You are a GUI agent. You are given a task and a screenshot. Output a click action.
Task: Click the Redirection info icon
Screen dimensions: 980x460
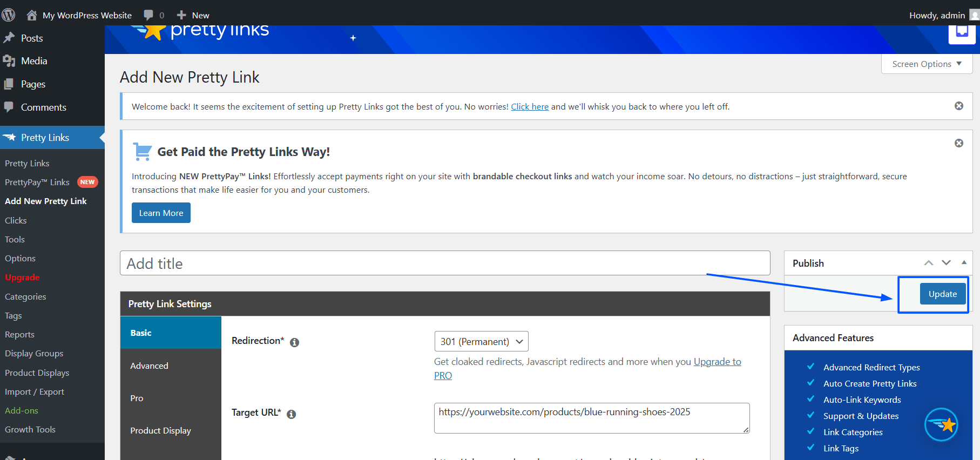[294, 342]
